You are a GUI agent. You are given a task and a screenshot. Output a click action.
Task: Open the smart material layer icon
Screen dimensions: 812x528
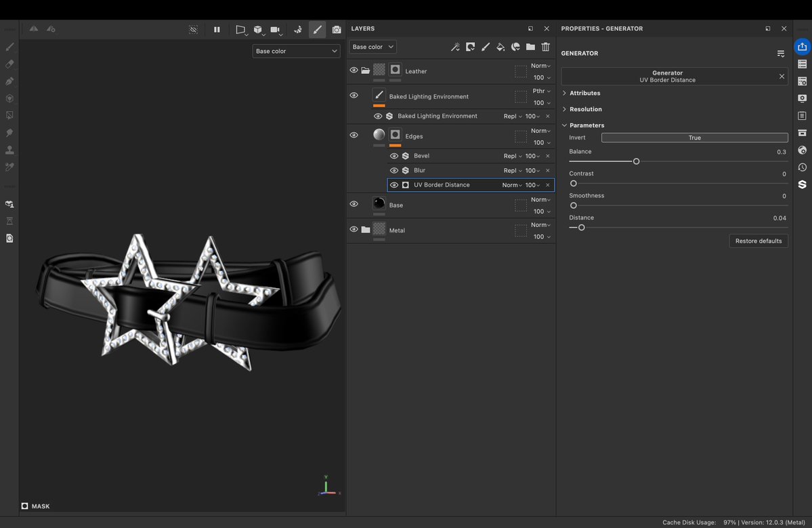515,47
